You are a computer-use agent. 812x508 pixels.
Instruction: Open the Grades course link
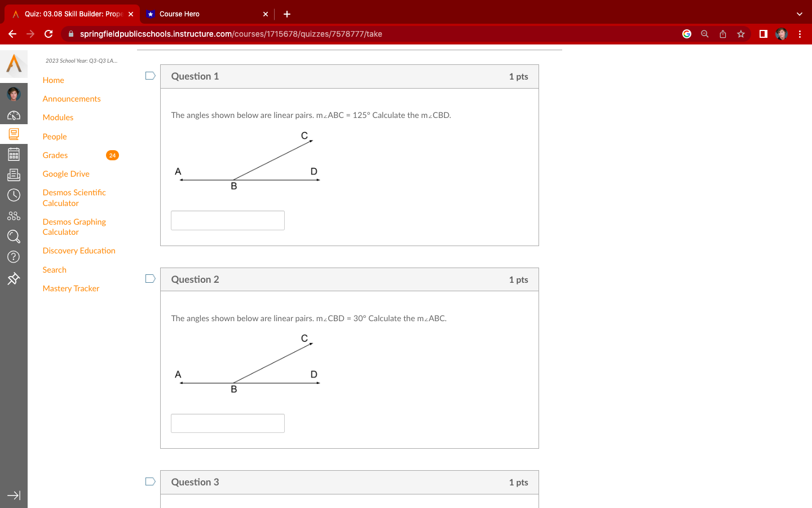(55, 155)
